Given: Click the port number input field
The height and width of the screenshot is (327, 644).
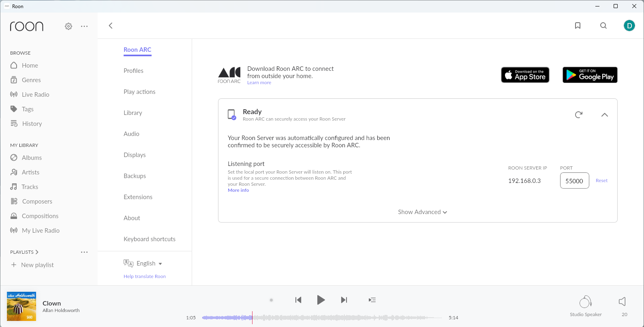Looking at the screenshot, I should pyautogui.click(x=574, y=180).
